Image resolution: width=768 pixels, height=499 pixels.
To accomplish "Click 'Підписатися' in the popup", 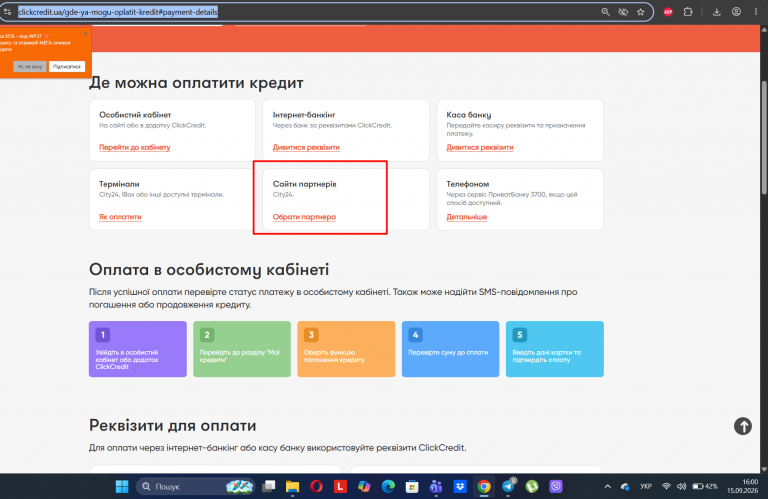I will tap(67, 67).
